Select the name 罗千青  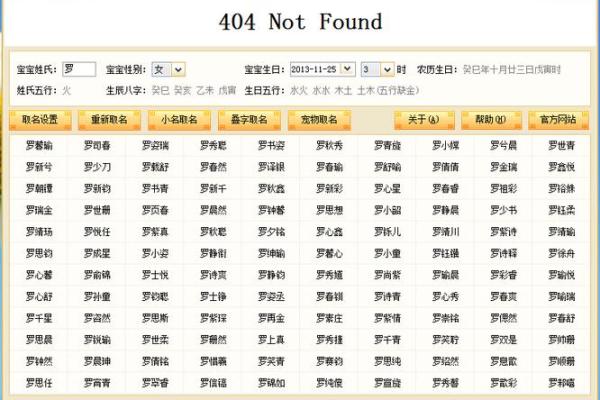(x=387, y=340)
